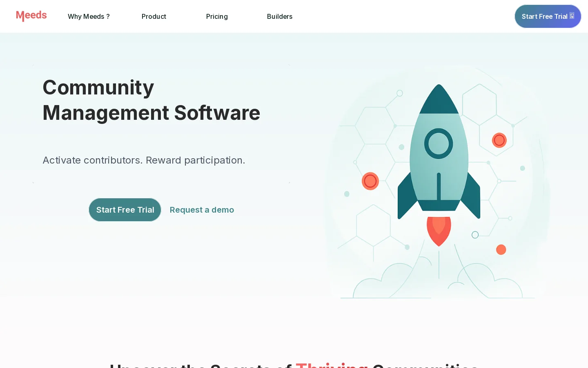Click the rocket illustration

pyautogui.click(x=439, y=182)
